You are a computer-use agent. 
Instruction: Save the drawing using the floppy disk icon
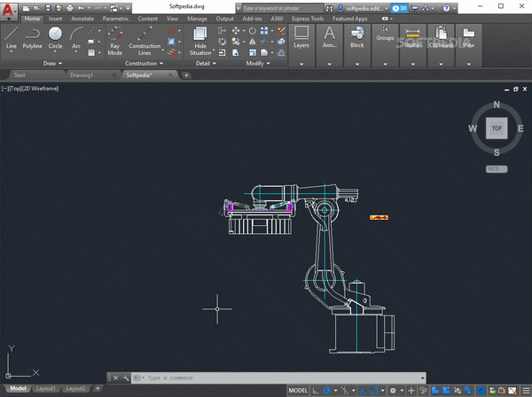click(x=48, y=8)
